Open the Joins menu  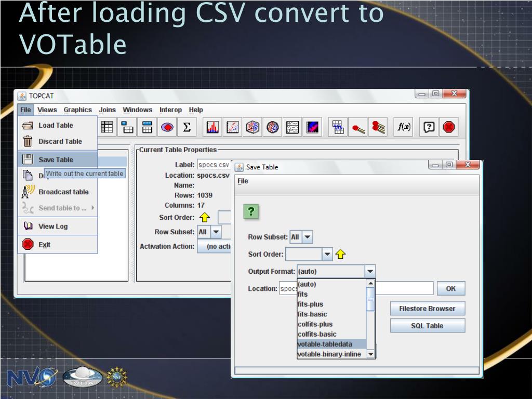(x=107, y=110)
